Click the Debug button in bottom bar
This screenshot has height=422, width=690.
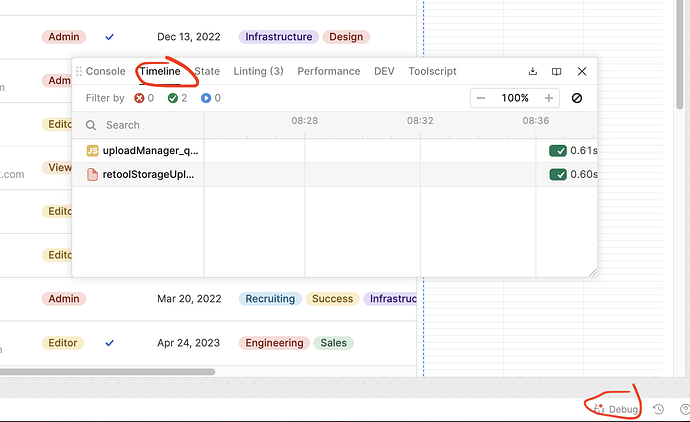(615, 409)
